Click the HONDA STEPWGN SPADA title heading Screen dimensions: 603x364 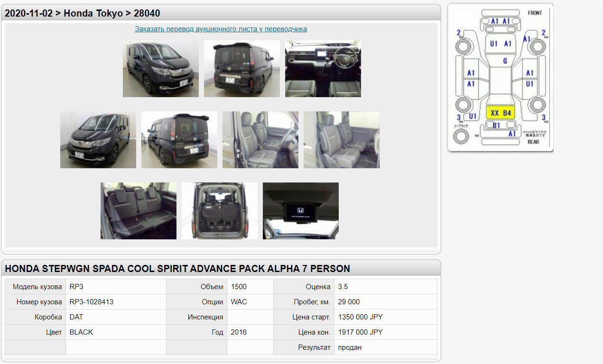pyautogui.click(x=177, y=269)
